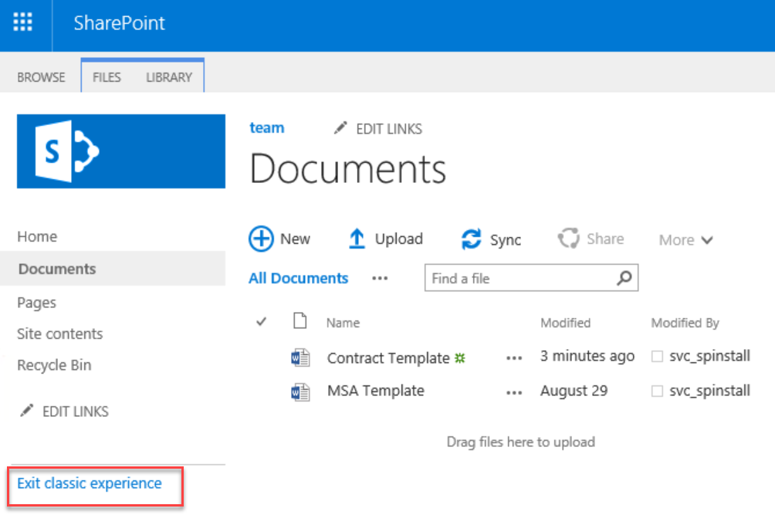Open the Recycle Bin from the sidebar

[x=54, y=364]
